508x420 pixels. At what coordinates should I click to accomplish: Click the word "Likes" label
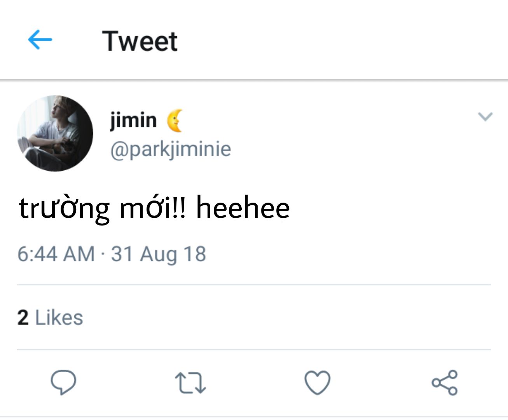click(x=59, y=318)
